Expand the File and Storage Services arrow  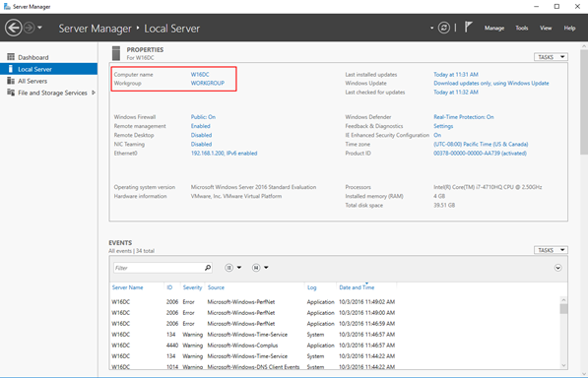[x=94, y=93]
